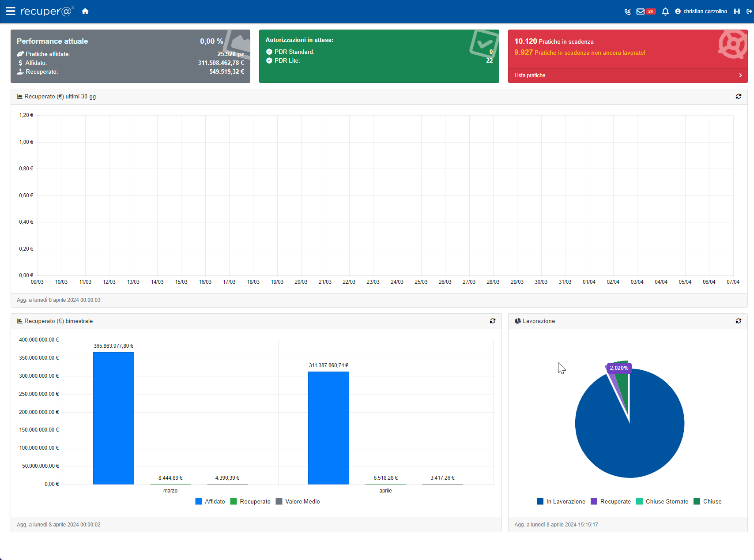The image size is (754, 560).
Task: Refresh the Recuperato ultimi 30 gg chart
Action: (738, 96)
